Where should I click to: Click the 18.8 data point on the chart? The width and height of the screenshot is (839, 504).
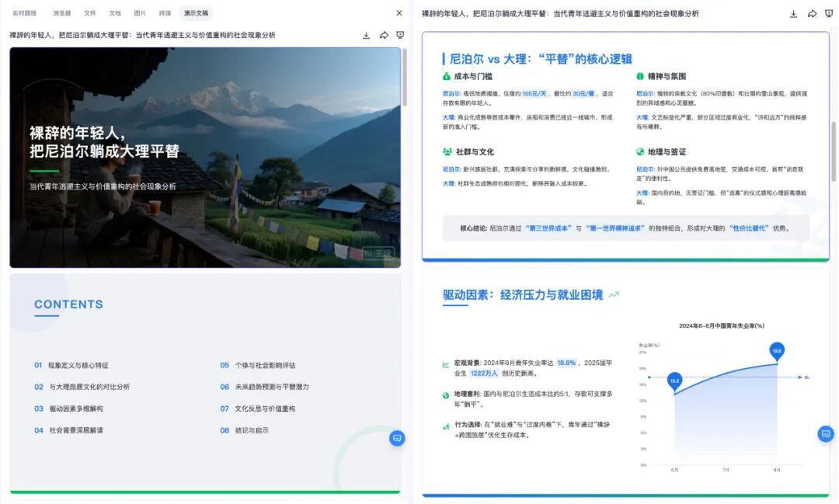click(776, 350)
